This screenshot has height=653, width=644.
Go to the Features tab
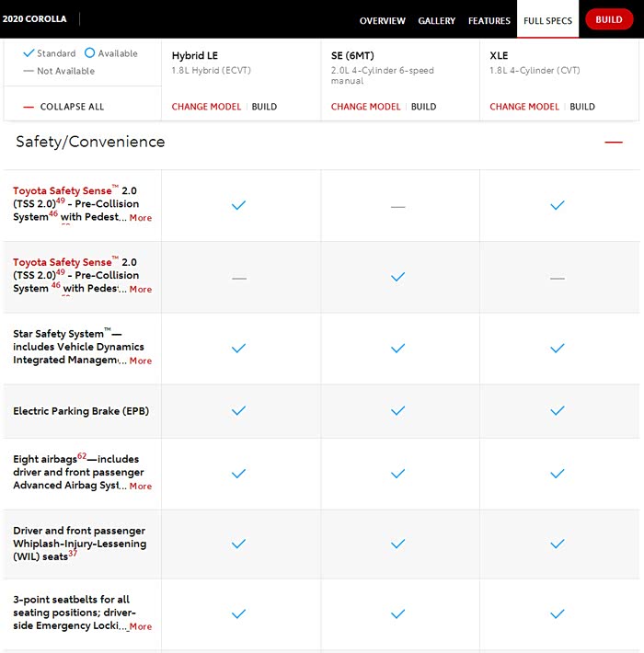click(x=489, y=21)
